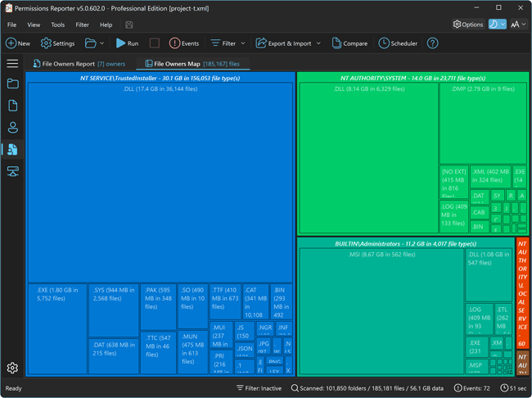Select the .DAT 638 MB block
The height and width of the screenshot is (398, 532).
114,356
